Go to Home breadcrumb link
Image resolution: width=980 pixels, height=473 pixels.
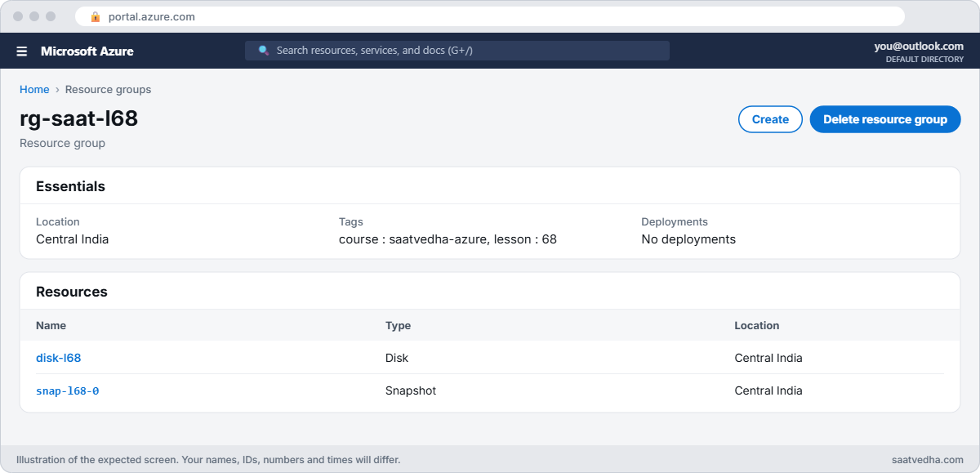34,90
